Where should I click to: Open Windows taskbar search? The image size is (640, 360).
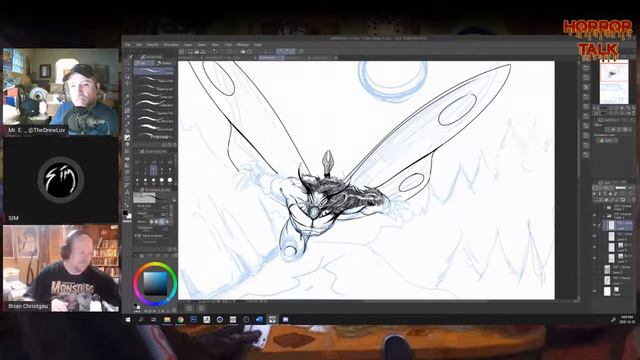click(141, 320)
